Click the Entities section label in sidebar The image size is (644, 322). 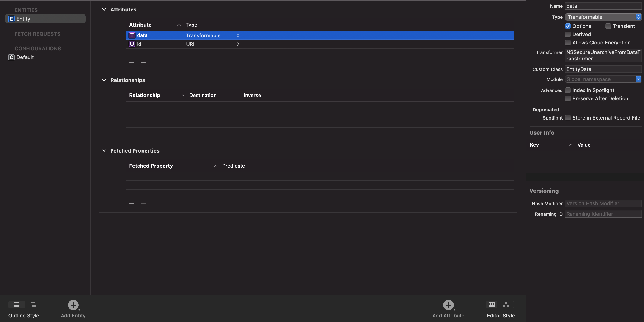pos(26,9)
